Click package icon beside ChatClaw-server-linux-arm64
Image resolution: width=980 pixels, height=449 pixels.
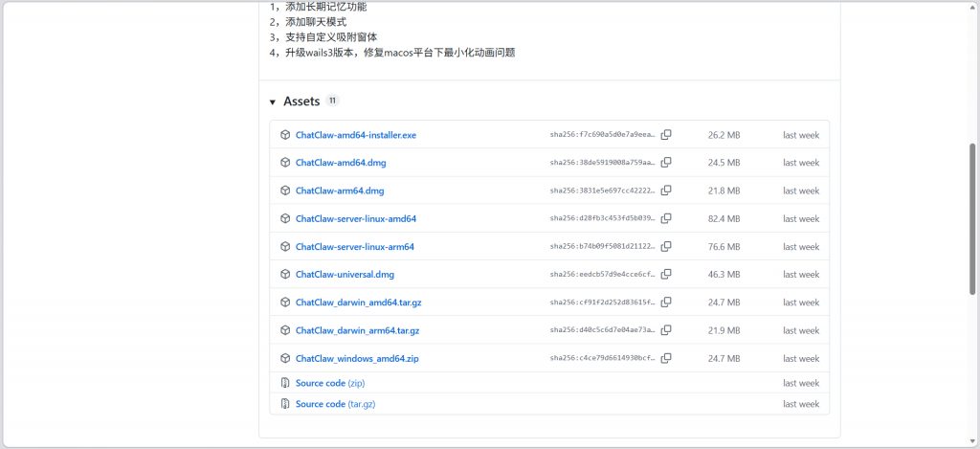[285, 246]
